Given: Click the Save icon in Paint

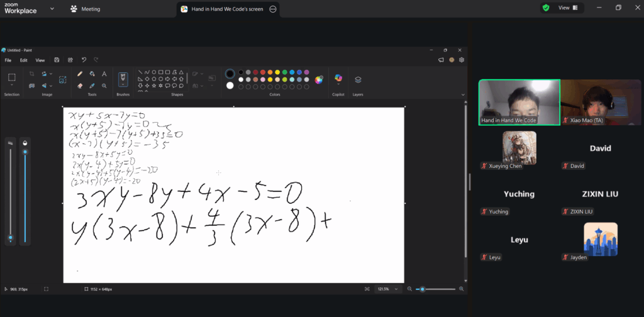Looking at the screenshot, I should 57,60.
